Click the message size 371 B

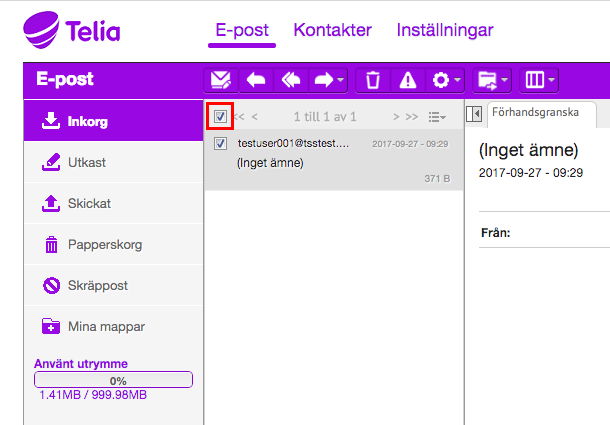pyautogui.click(x=437, y=179)
